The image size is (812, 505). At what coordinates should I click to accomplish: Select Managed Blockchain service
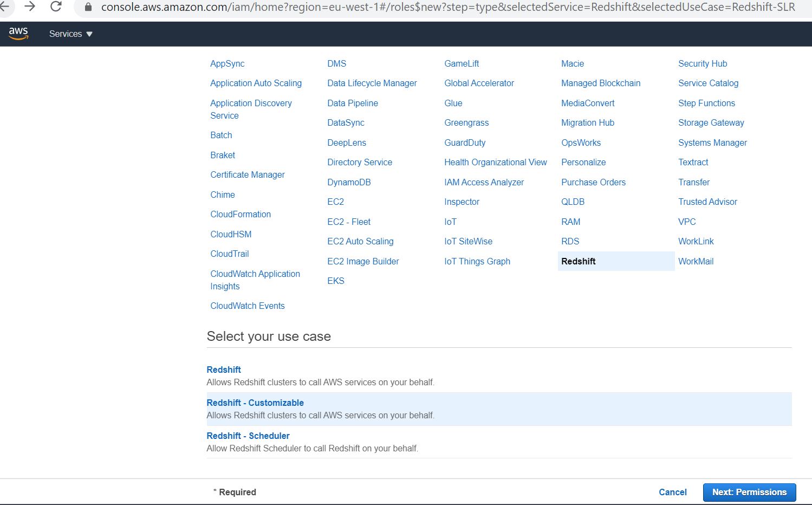[x=601, y=83]
